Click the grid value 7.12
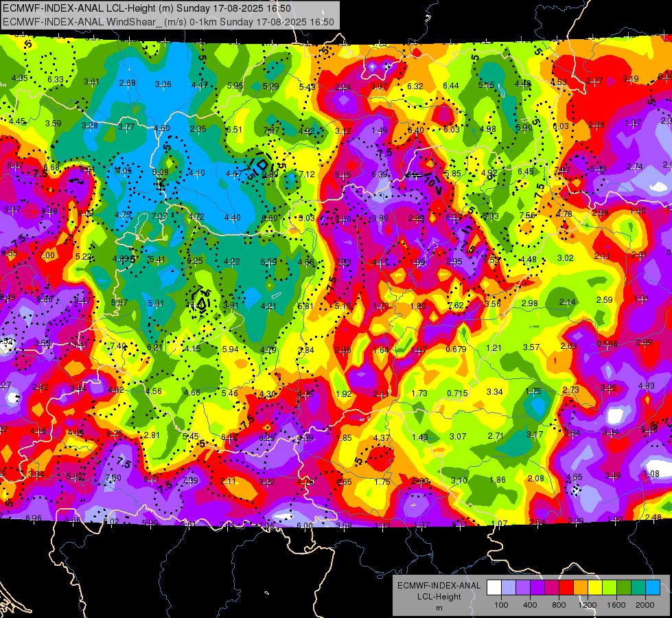The width and height of the screenshot is (672, 618). [307, 174]
